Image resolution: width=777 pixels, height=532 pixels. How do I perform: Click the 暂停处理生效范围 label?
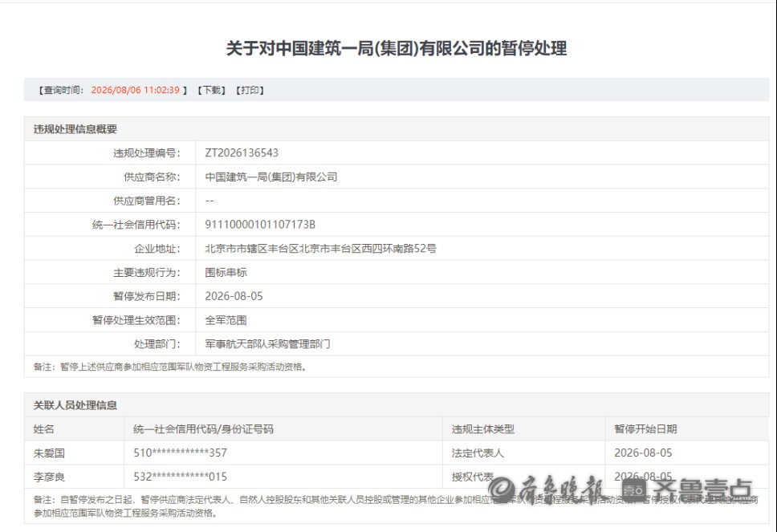coord(136,320)
